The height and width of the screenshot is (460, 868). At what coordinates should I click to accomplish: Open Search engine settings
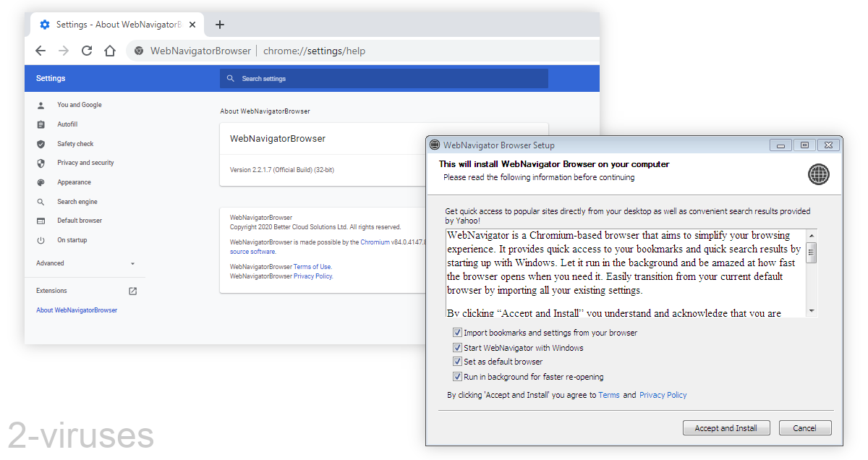pos(77,202)
